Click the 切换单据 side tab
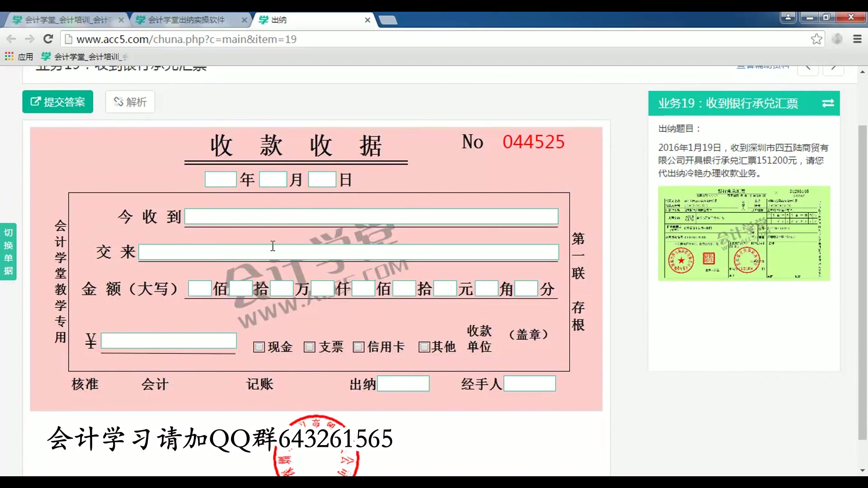This screenshot has width=868, height=488. tap(8, 252)
